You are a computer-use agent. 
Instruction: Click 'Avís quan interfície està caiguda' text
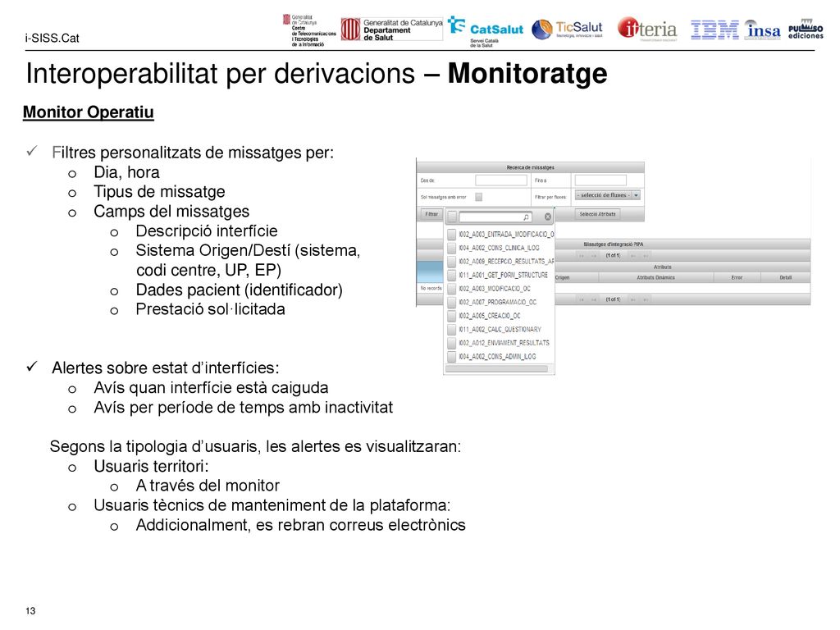(211, 388)
